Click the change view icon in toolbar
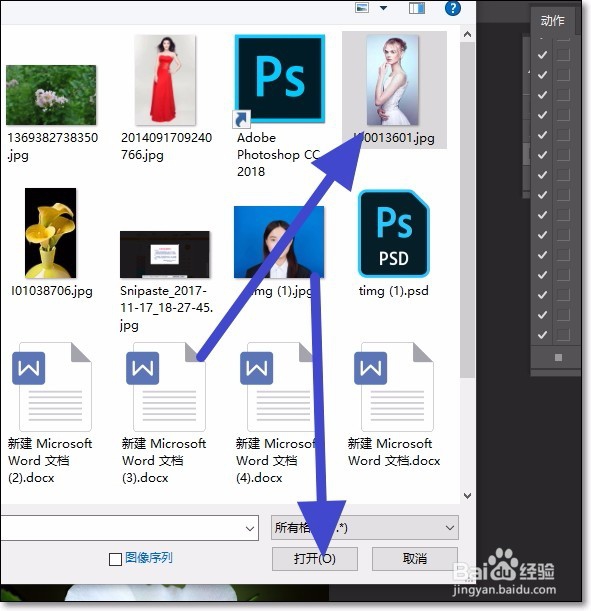This screenshot has width=591, height=611. coord(362,8)
